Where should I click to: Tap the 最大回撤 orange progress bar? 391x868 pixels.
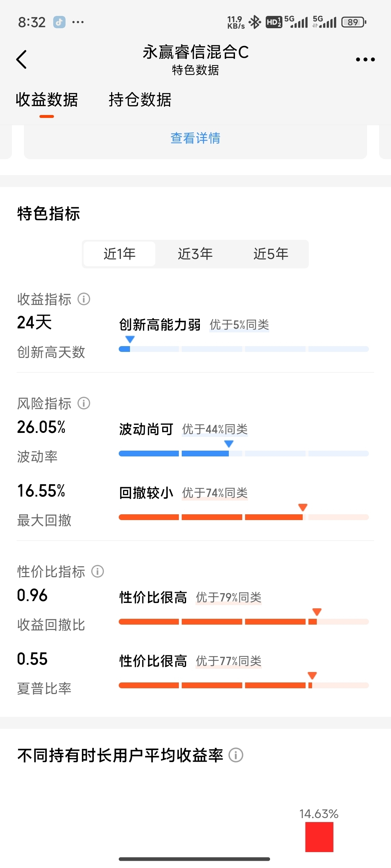(x=244, y=517)
